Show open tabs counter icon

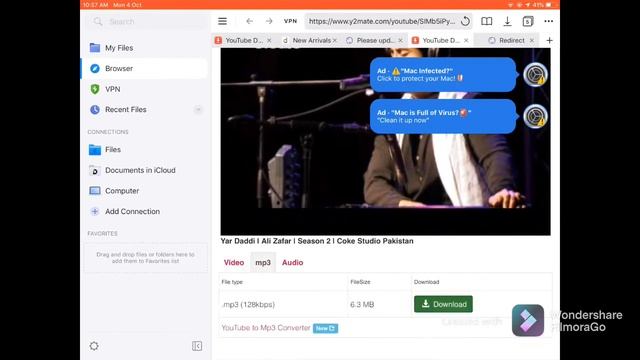tap(528, 21)
